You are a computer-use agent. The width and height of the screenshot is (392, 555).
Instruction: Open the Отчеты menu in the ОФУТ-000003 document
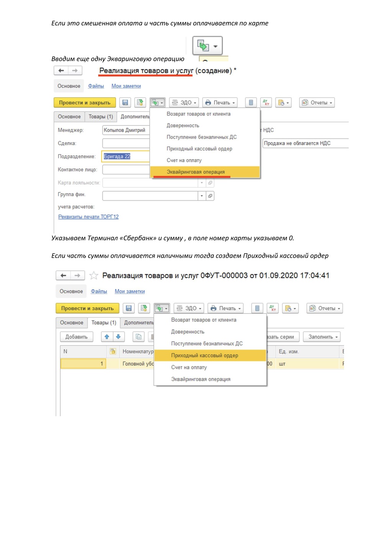click(x=325, y=308)
